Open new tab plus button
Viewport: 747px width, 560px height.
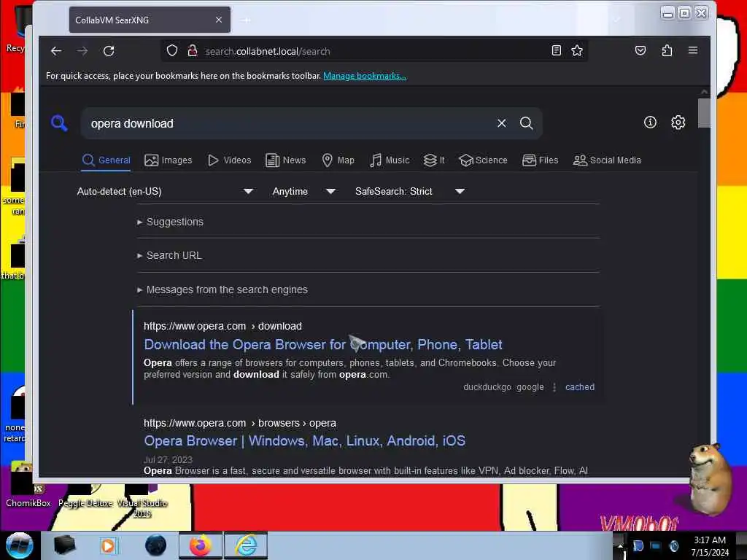pos(245,20)
